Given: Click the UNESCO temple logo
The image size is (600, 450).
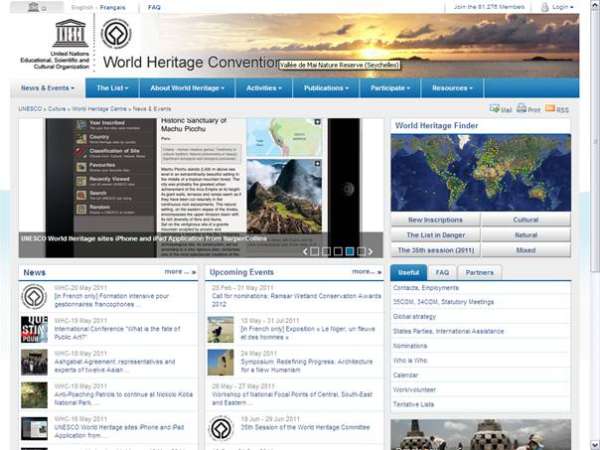Looking at the screenshot, I should [x=70, y=34].
